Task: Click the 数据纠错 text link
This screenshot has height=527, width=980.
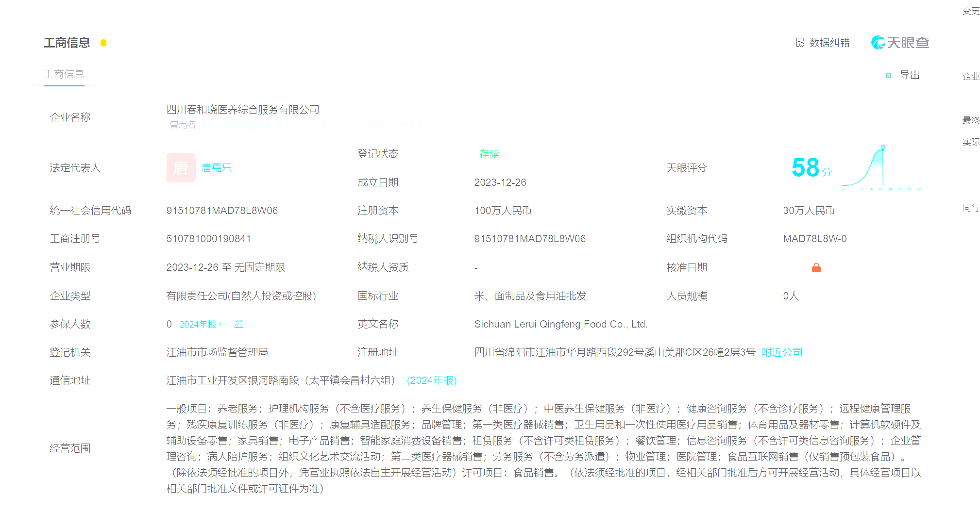Action: click(829, 43)
